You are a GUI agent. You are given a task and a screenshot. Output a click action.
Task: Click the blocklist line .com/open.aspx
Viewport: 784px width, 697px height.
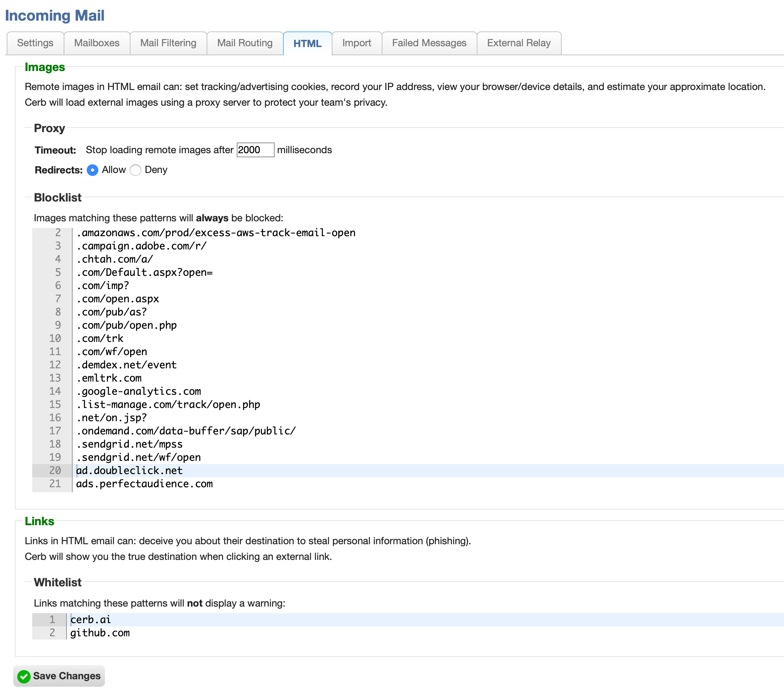pos(118,299)
